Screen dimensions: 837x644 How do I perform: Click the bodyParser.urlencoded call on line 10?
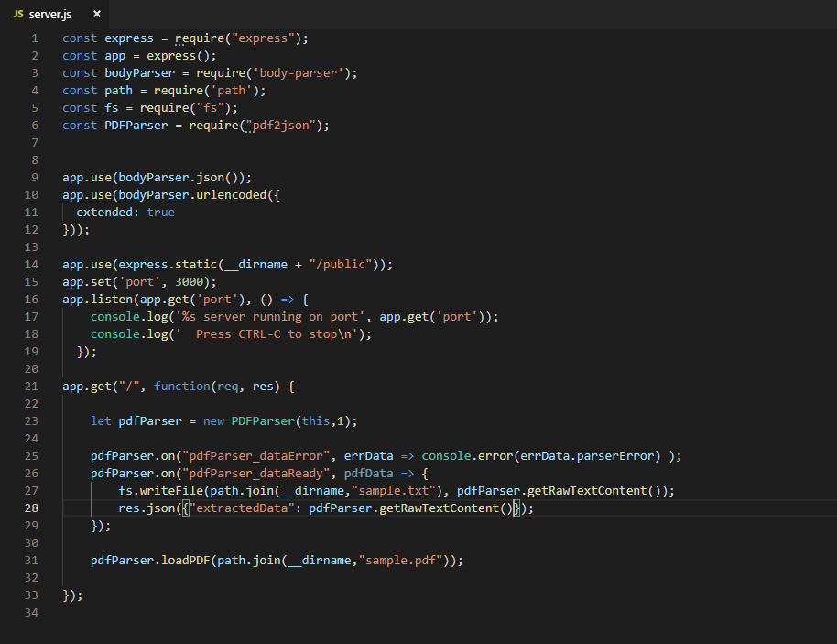click(x=192, y=195)
